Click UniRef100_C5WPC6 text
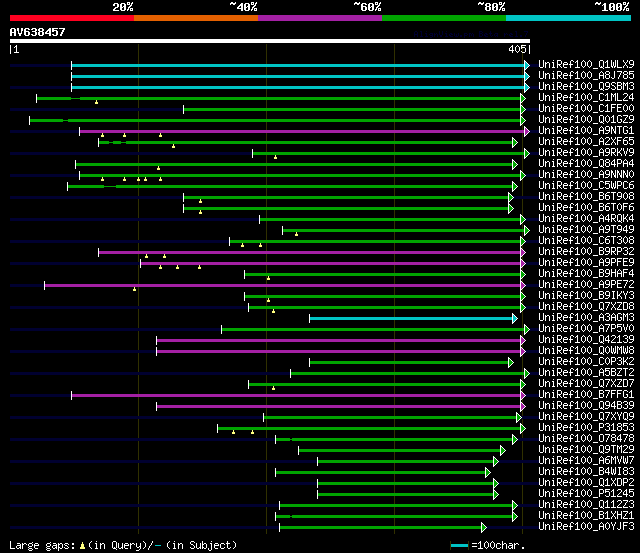640x553 pixels. pos(586,186)
